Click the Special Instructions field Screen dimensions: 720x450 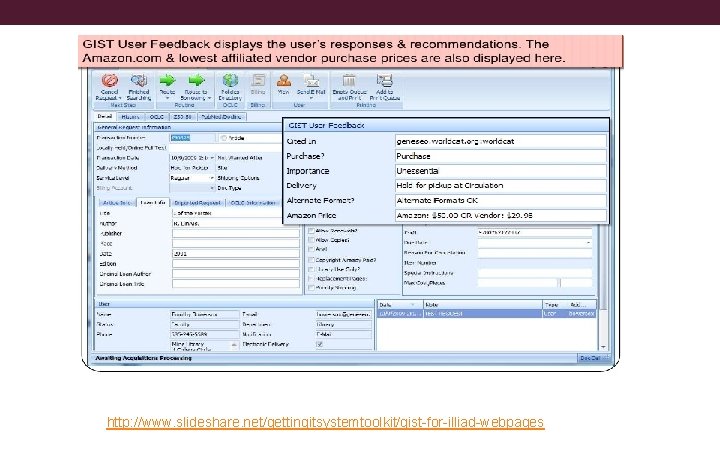(535, 273)
